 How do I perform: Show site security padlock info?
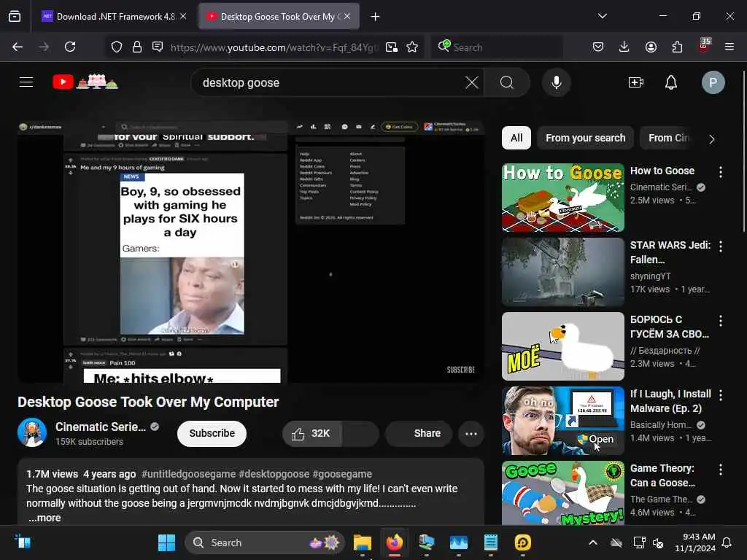coord(137,47)
